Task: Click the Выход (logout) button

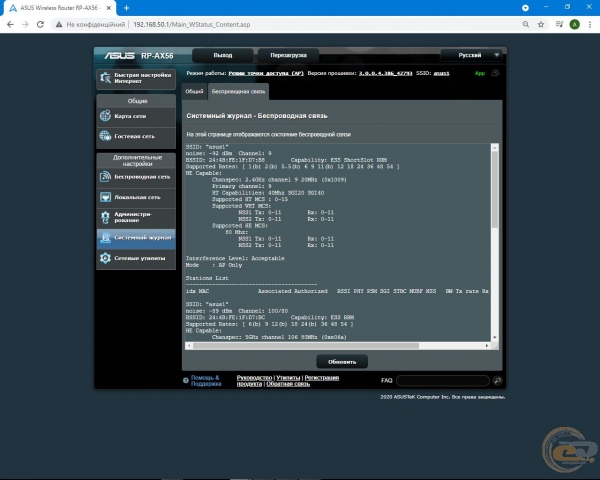Action: [x=223, y=56]
